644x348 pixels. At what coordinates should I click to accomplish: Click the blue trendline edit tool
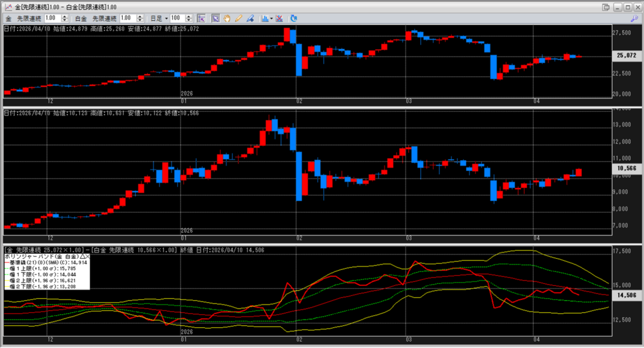coord(250,18)
